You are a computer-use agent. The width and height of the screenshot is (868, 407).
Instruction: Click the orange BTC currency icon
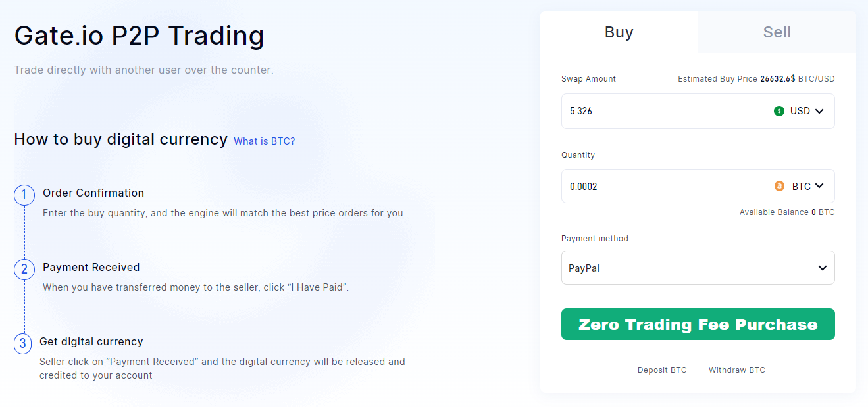pos(780,186)
